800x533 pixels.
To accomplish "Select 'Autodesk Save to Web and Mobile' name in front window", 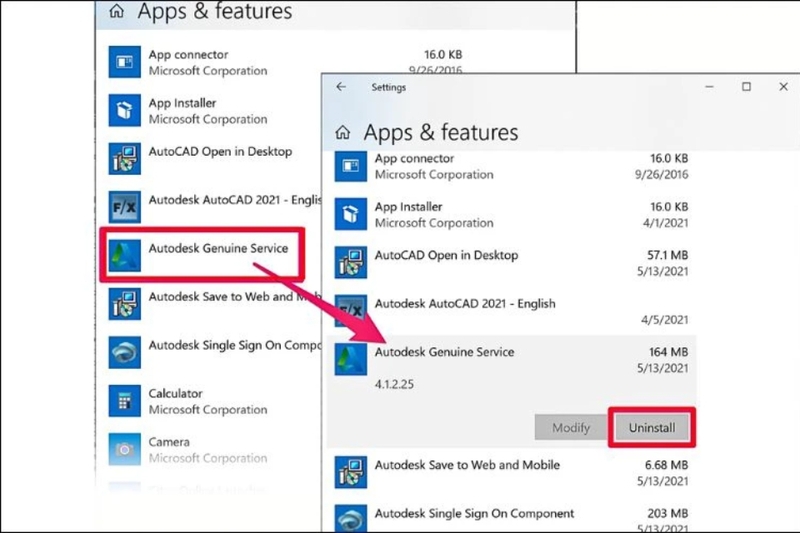I will [x=467, y=465].
